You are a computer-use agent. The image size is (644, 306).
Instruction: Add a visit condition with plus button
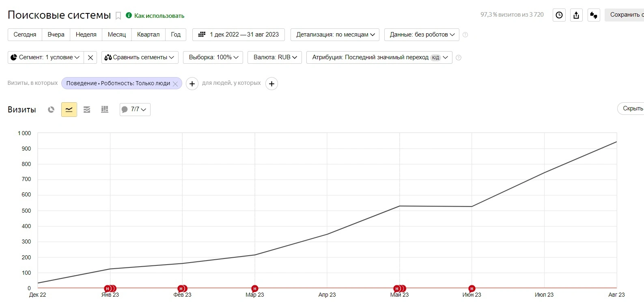point(192,84)
